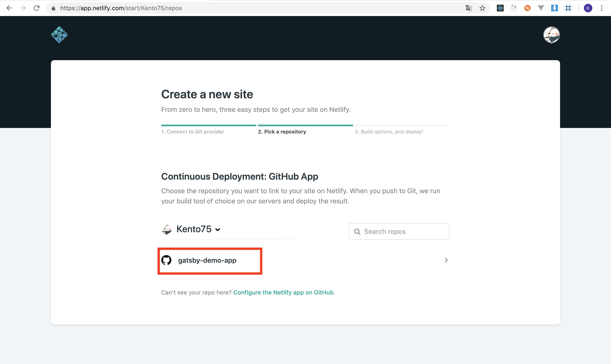Bookmark page with the star icon

(x=482, y=8)
